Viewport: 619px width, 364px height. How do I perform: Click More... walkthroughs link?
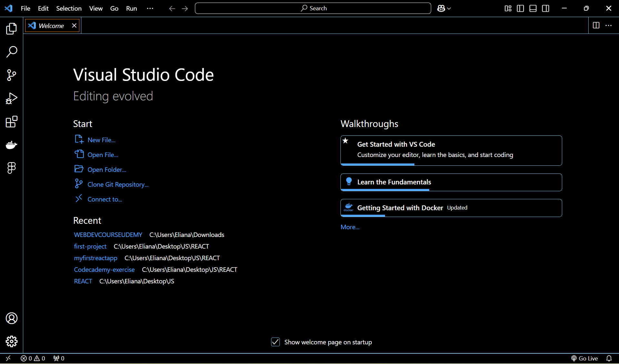pos(350,227)
